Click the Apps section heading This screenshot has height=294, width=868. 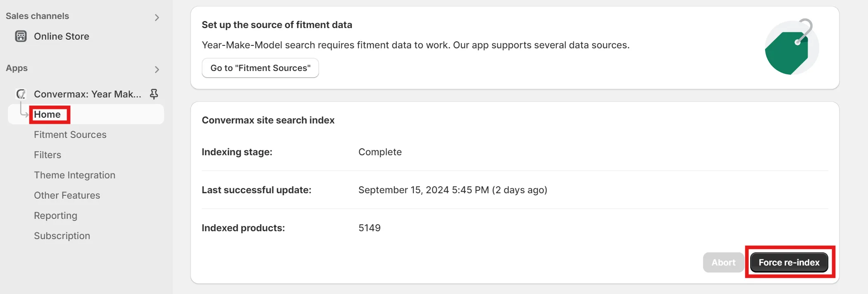(17, 68)
